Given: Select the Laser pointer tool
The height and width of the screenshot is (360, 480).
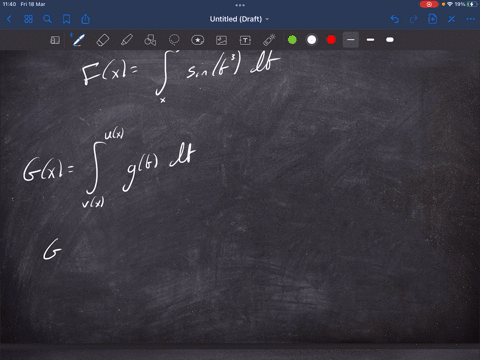Looking at the screenshot, I should (x=269, y=40).
